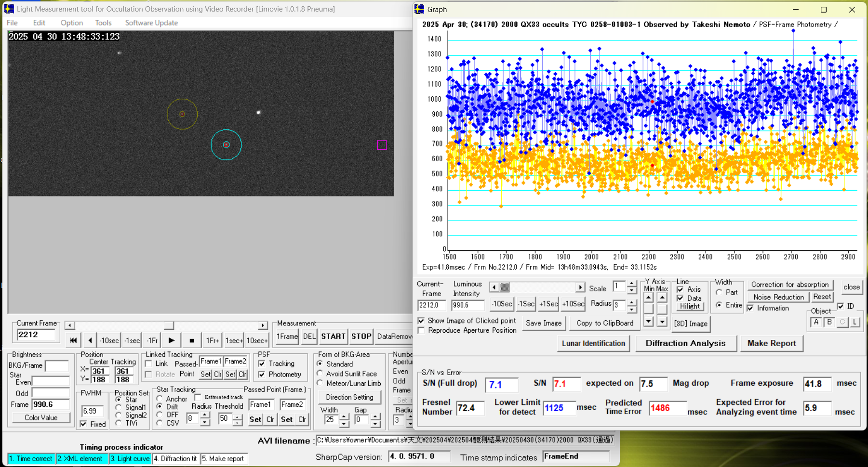
Task: Click the Y Axis Min up arrow
Action: (x=649, y=298)
